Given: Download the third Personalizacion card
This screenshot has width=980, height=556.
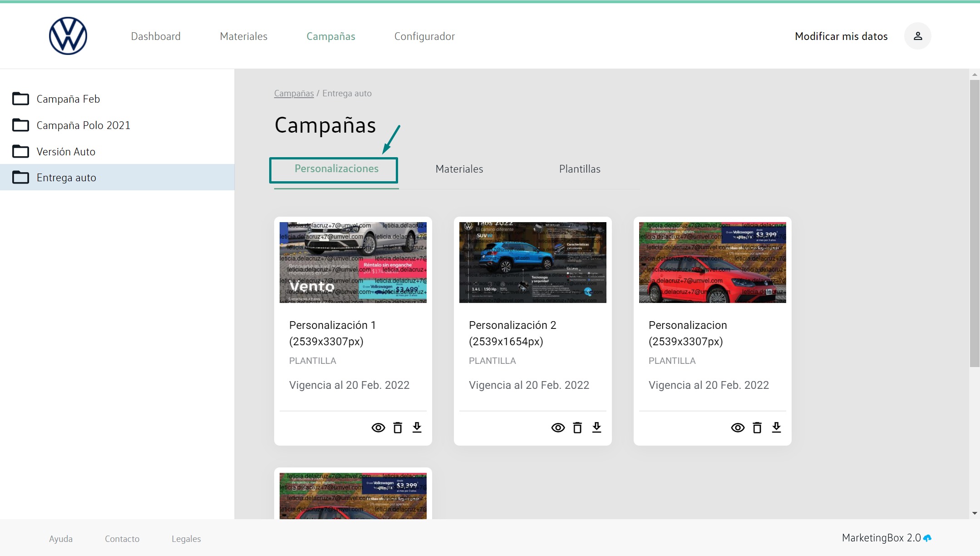Looking at the screenshot, I should point(776,427).
